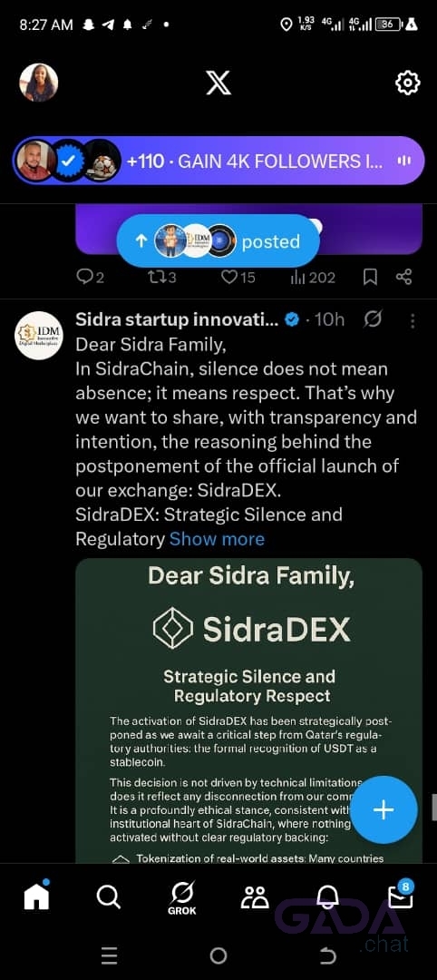Open Grok icon beside Sidra post timestamp
Screen dimensions: 437x980
pos(373,320)
